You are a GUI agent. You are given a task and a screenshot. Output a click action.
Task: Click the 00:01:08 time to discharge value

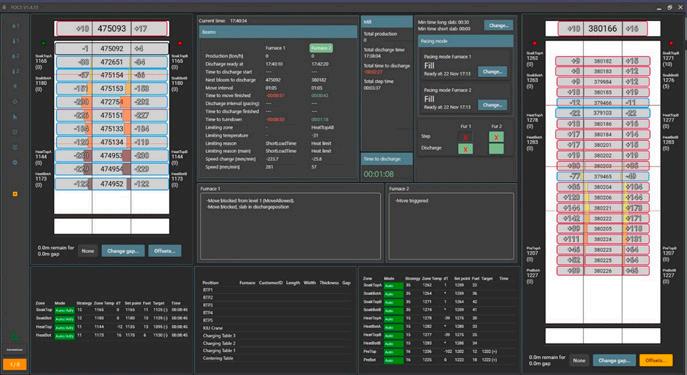point(379,174)
